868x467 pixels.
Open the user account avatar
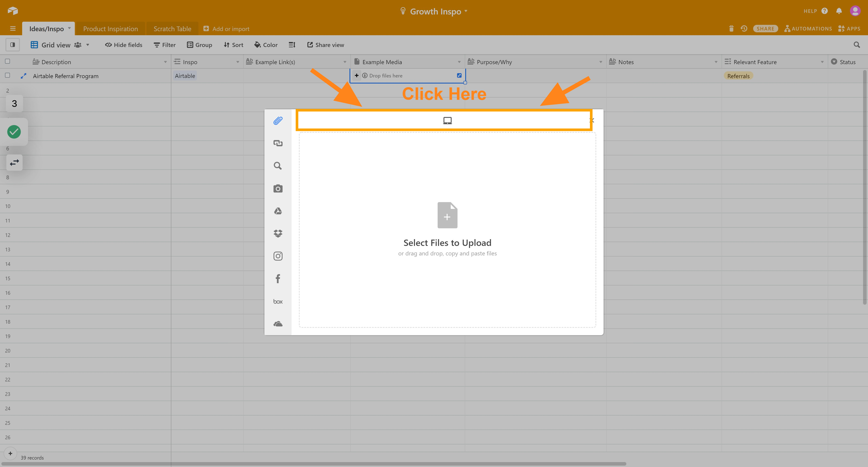pos(855,11)
